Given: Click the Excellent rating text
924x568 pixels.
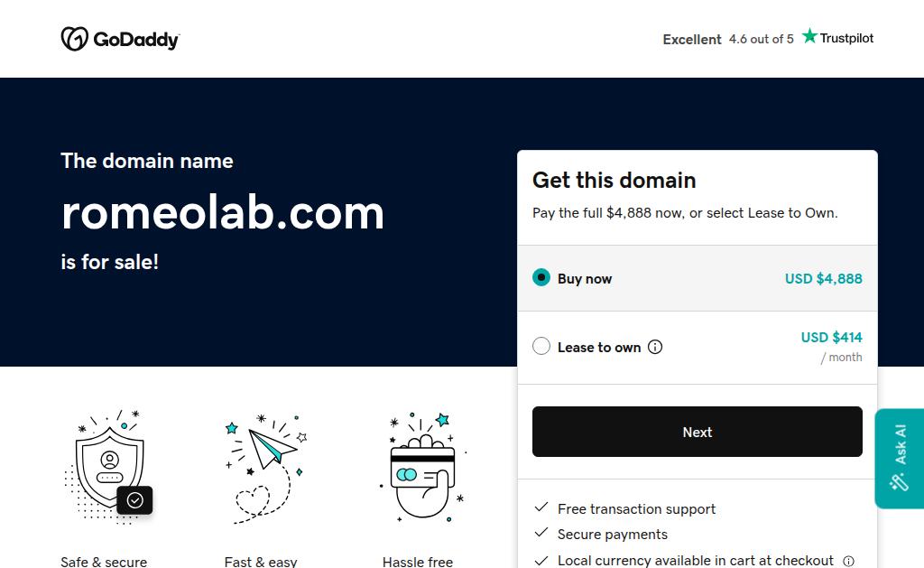Looking at the screenshot, I should click(x=692, y=40).
